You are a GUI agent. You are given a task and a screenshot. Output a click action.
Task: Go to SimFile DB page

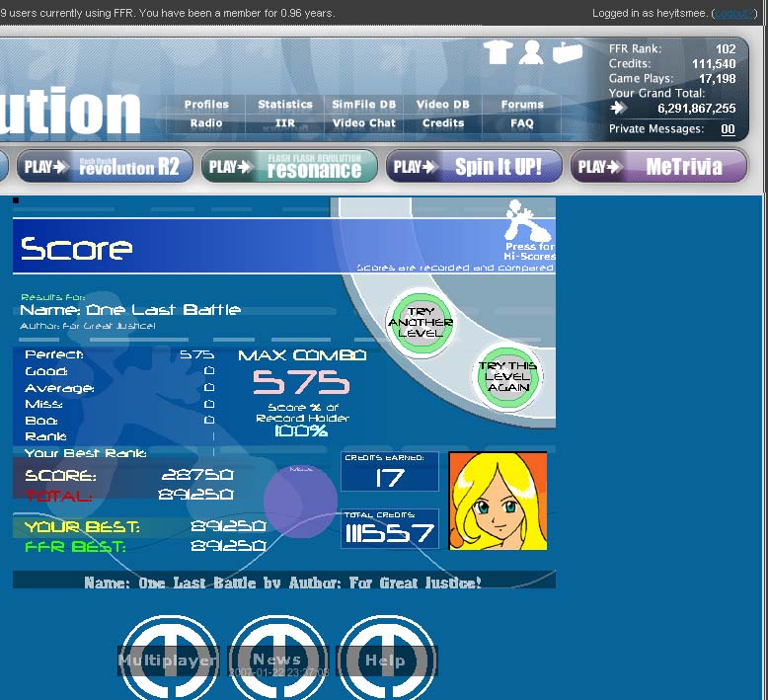[363, 105]
